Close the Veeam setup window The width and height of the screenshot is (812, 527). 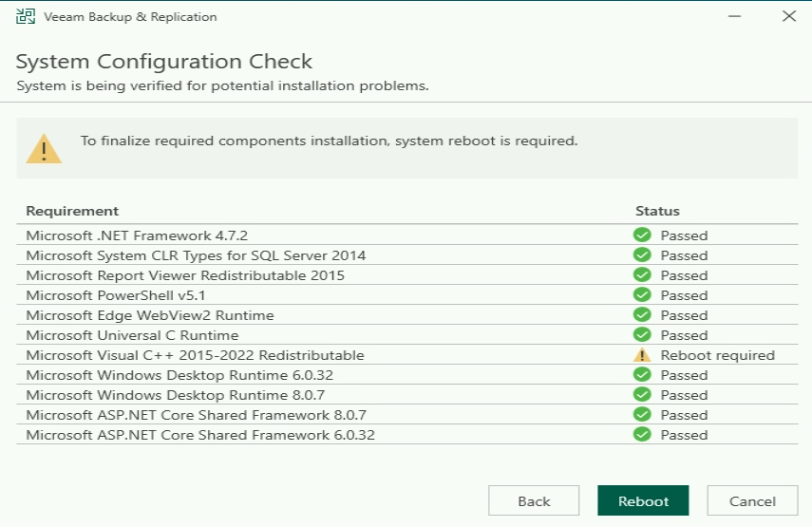tap(788, 17)
